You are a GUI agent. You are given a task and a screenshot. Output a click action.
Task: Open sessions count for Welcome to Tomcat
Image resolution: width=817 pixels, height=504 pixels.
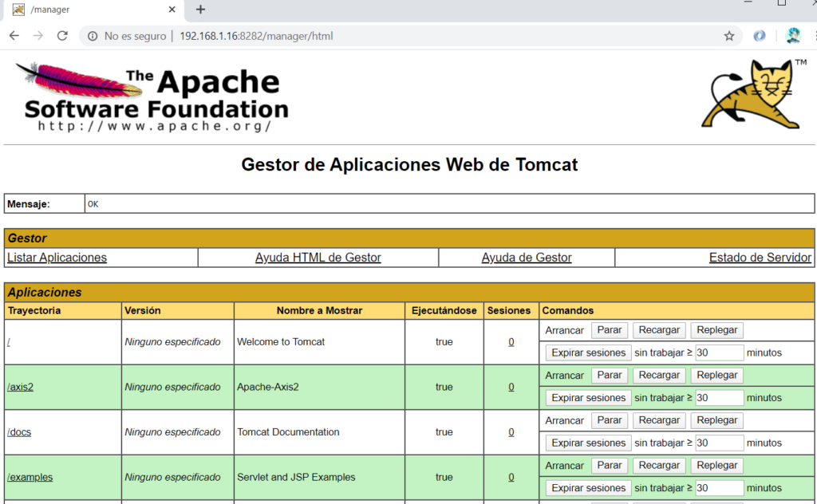(511, 342)
